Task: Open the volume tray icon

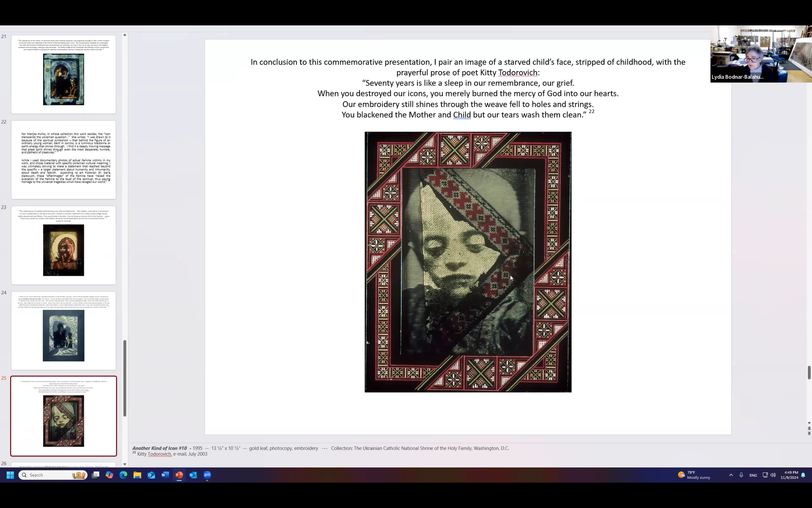Action: (x=773, y=475)
